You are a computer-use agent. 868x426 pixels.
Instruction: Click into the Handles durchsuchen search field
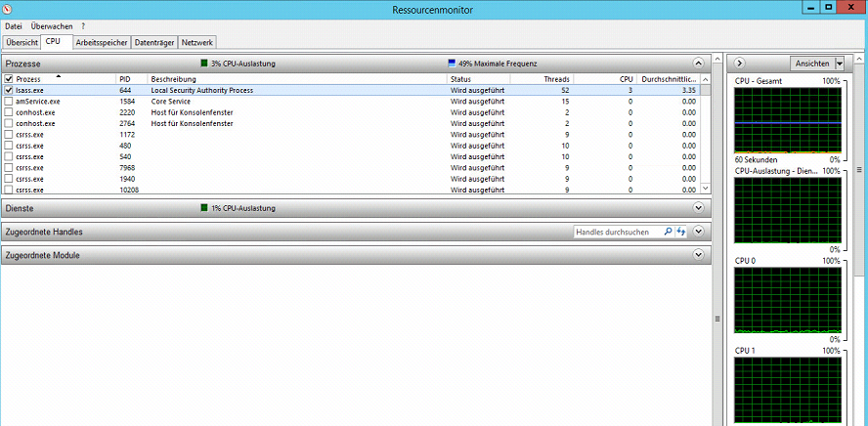tap(617, 232)
